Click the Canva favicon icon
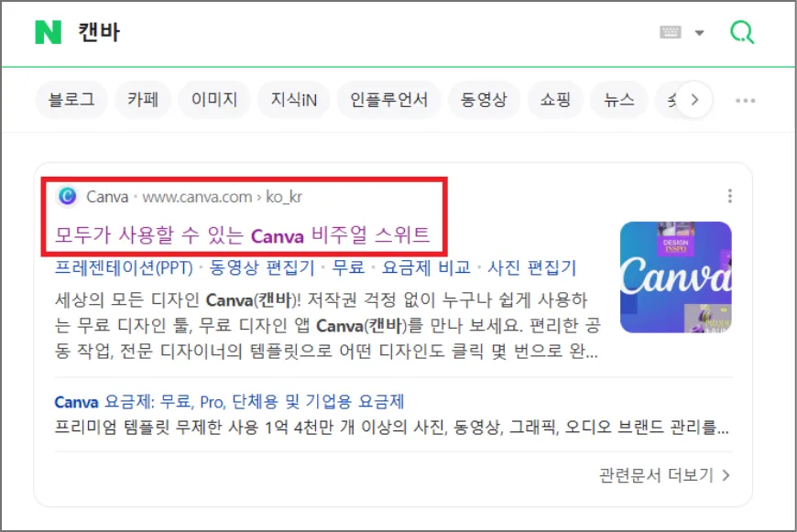The image size is (797, 532). click(x=67, y=196)
